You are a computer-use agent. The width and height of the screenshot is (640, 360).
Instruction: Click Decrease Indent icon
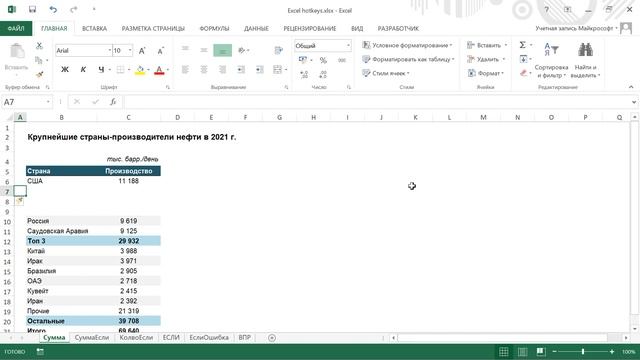[x=241, y=70]
